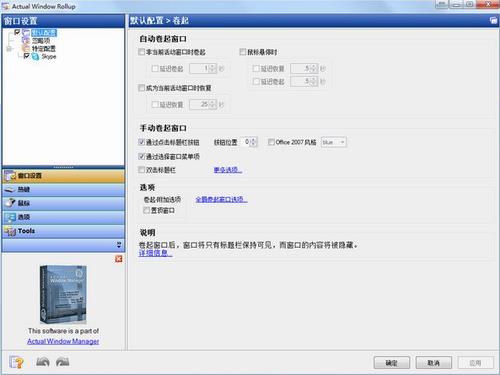This screenshot has height=375, width=500.
Task: Click the 应用 button
Action: pyautogui.click(x=476, y=362)
